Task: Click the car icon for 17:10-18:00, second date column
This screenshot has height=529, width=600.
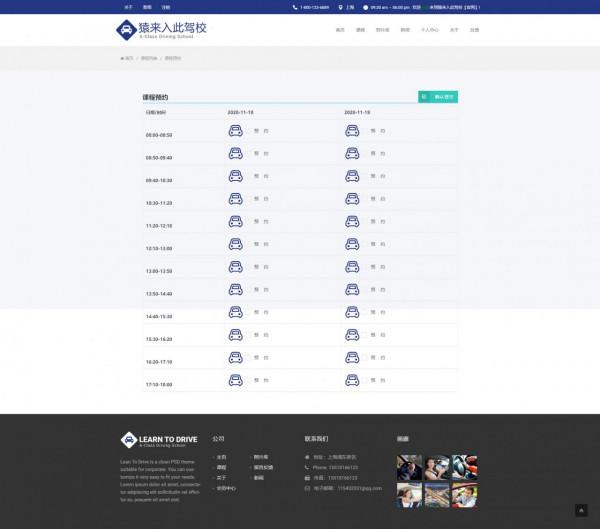Action: click(x=352, y=380)
